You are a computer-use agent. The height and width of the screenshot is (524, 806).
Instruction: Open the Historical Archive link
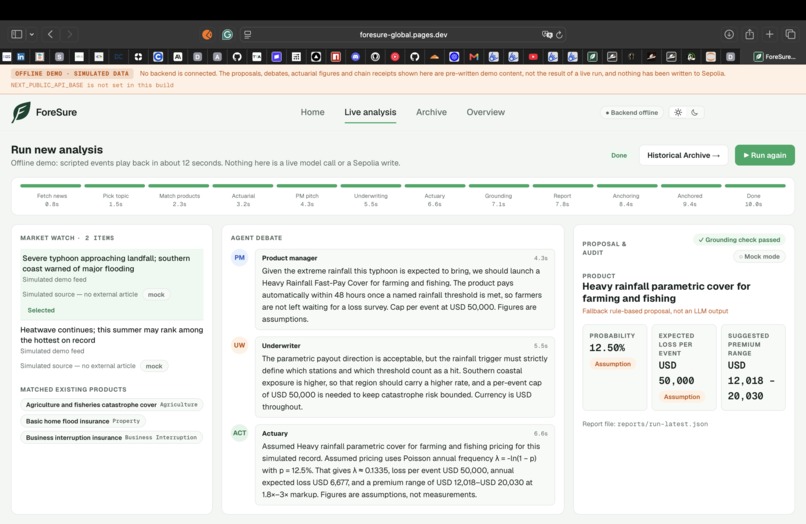tap(684, 155)
